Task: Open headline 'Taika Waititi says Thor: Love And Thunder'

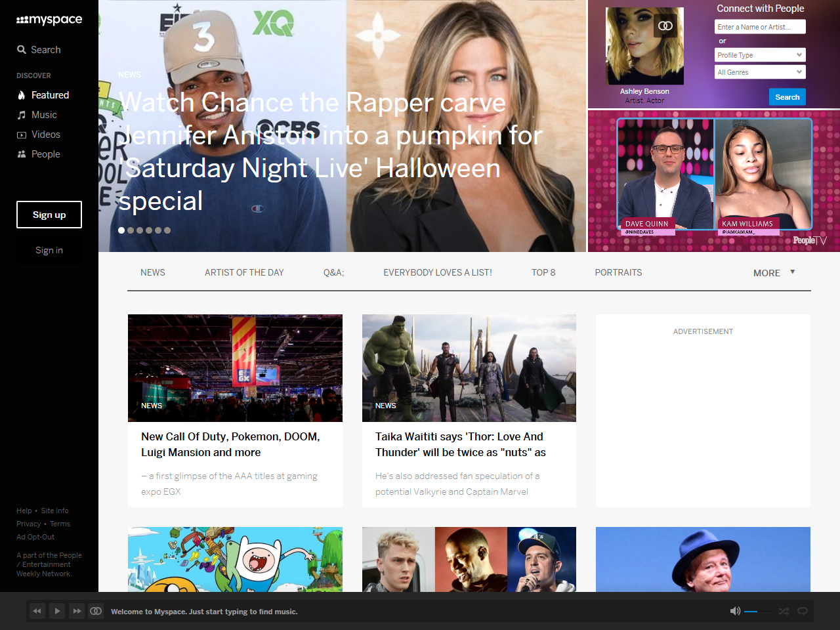Action: [x=461, y=444]
